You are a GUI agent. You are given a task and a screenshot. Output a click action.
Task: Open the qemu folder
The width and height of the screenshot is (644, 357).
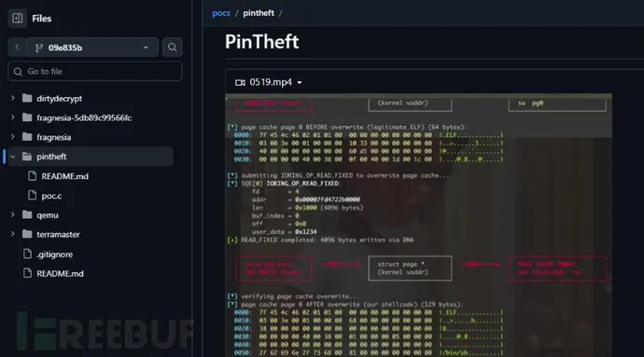48,215
